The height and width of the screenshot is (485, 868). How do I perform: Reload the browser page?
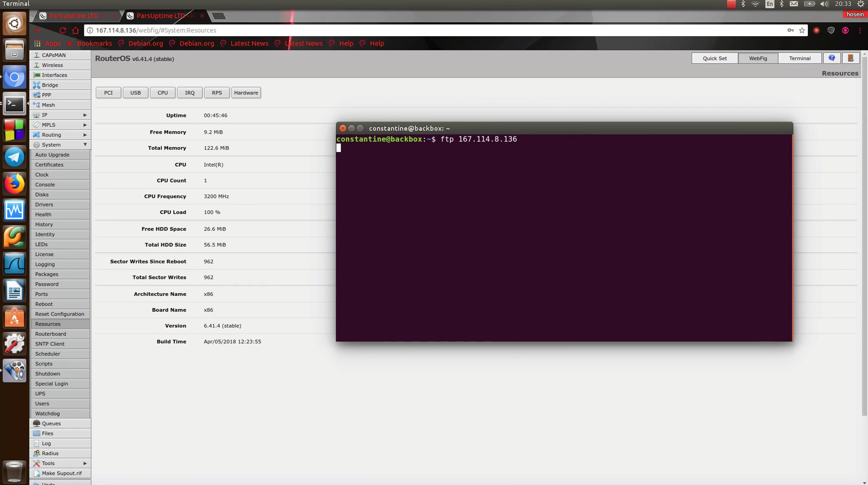point(63,30)
